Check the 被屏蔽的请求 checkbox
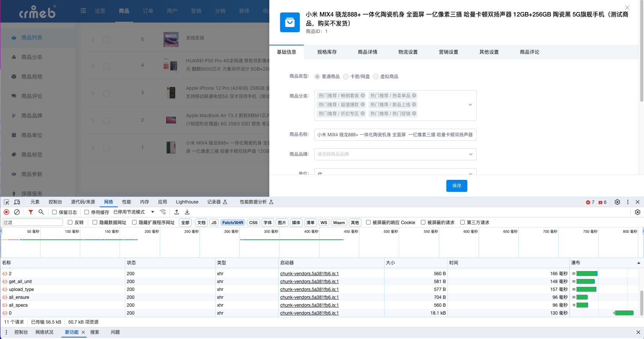This screenshot has height=339, width=644. (423, 222)
